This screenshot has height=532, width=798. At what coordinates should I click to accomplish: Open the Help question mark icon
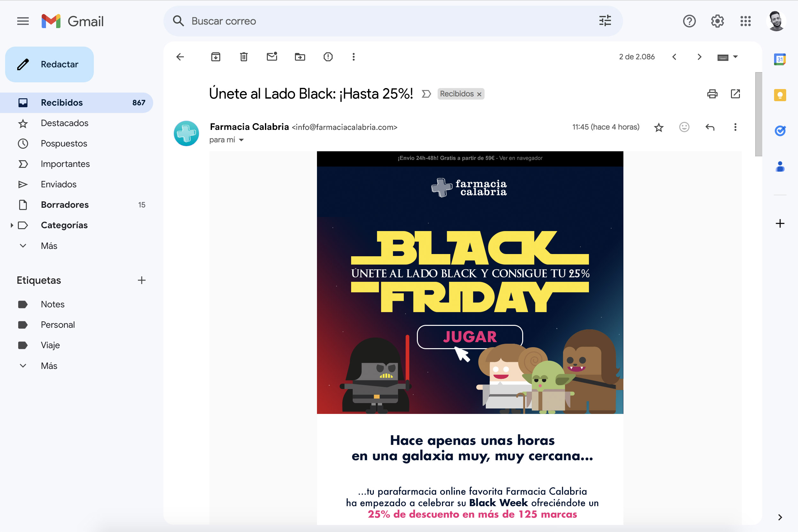click(x=689, y=21)
